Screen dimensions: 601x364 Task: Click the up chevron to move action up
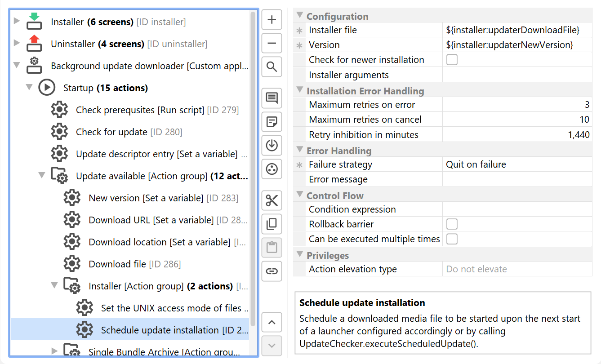coord(272,322)
